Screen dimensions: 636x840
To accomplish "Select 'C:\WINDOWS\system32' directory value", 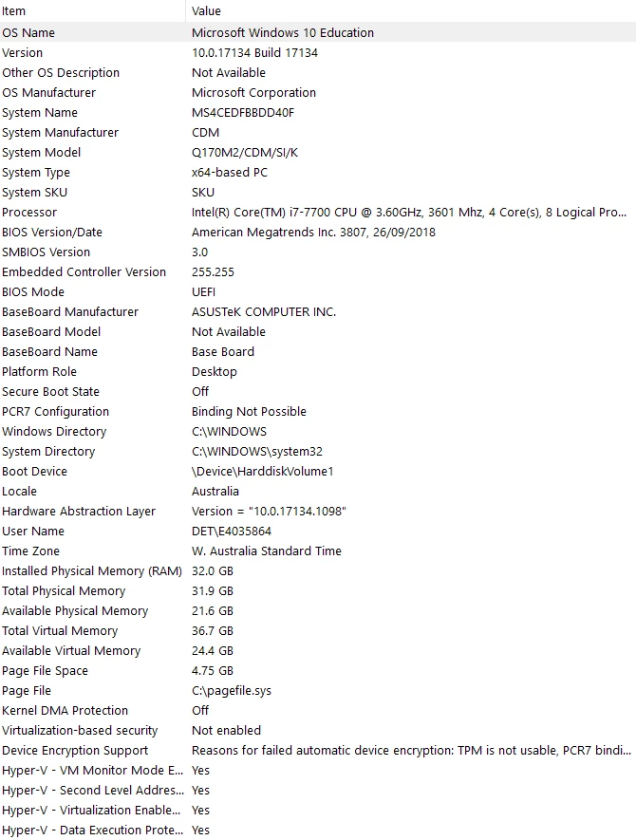I will point(257,451).
